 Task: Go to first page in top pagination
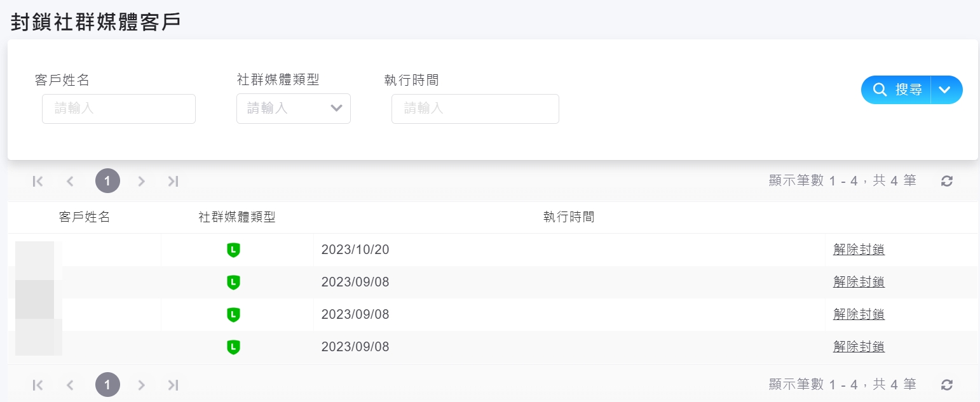[37, 181]
